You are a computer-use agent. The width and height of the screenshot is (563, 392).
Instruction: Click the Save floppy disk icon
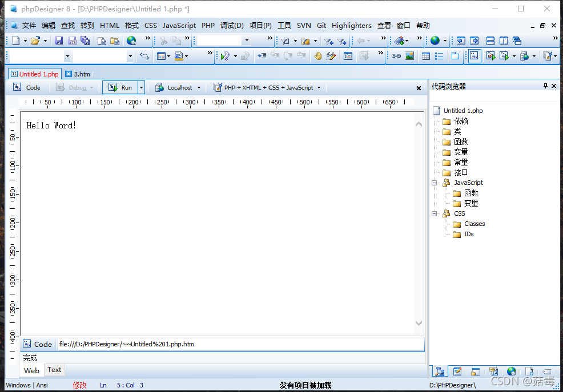58,41
